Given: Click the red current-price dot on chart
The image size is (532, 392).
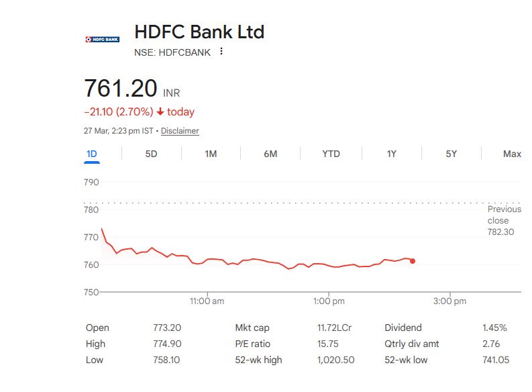Looking at the screenshot, I should (413, 261).
